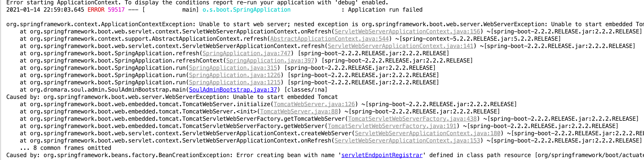Click the 'Application run failed' message
The height and width of the screenshot is (160, 644).
tap(385, 10)
